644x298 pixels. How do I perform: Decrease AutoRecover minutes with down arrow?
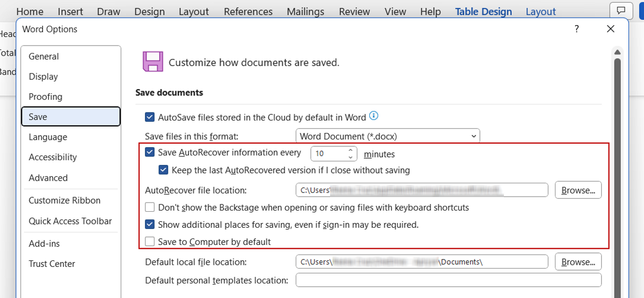coord(351,158)
